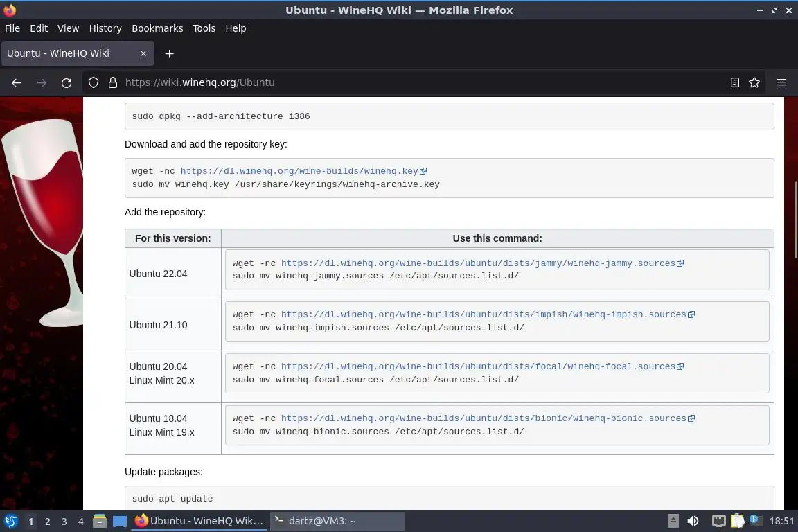Click the 18:51 clock
The image size is (798, 532).
781,521
